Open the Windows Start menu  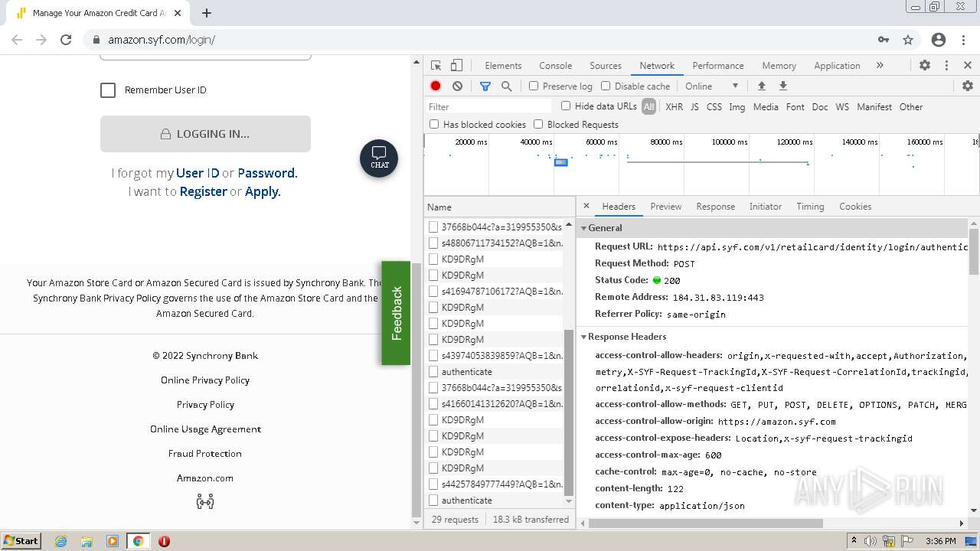pyautogui.click(x=21, y=541)
